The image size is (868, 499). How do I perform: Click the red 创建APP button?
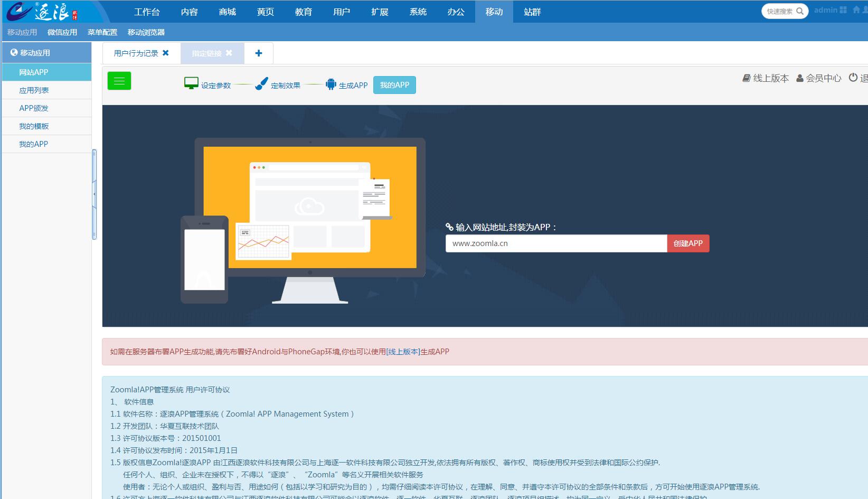pyautogui.click(x=688, y=243)
